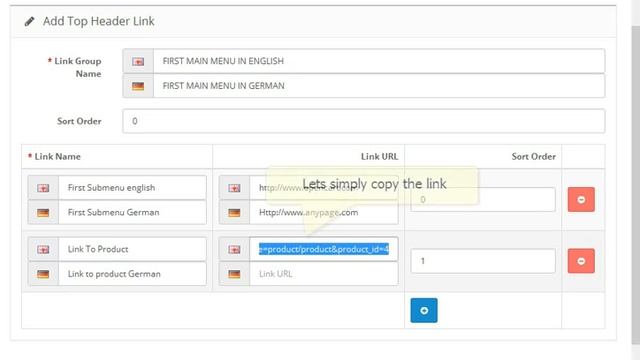Edit Link To Product name field
640x360 pixels.
[132, 249]
